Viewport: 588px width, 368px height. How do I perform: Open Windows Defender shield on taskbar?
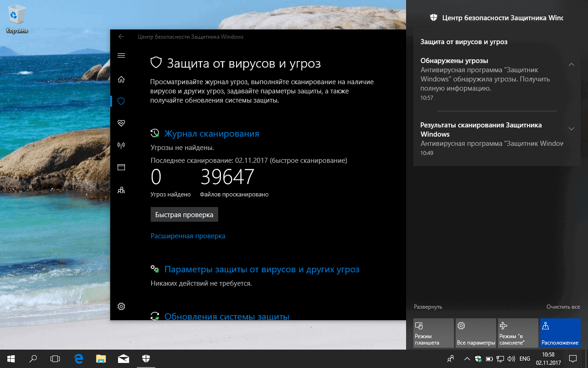point(146,358)
